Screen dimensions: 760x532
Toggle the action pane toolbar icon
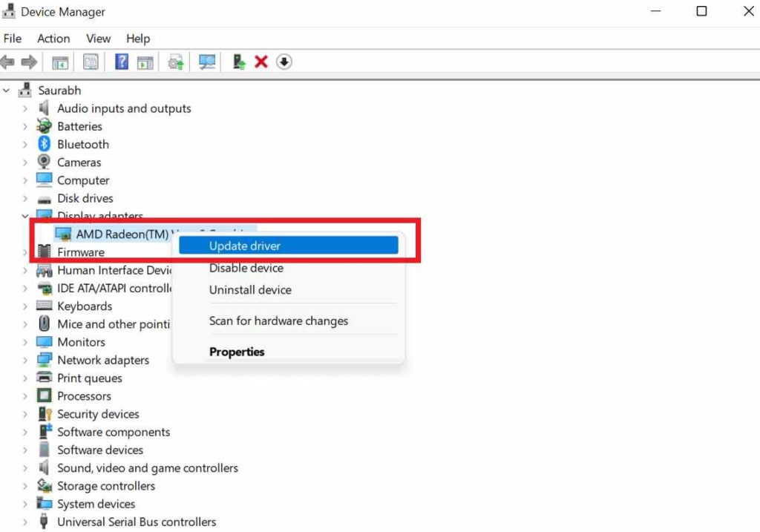145,62
